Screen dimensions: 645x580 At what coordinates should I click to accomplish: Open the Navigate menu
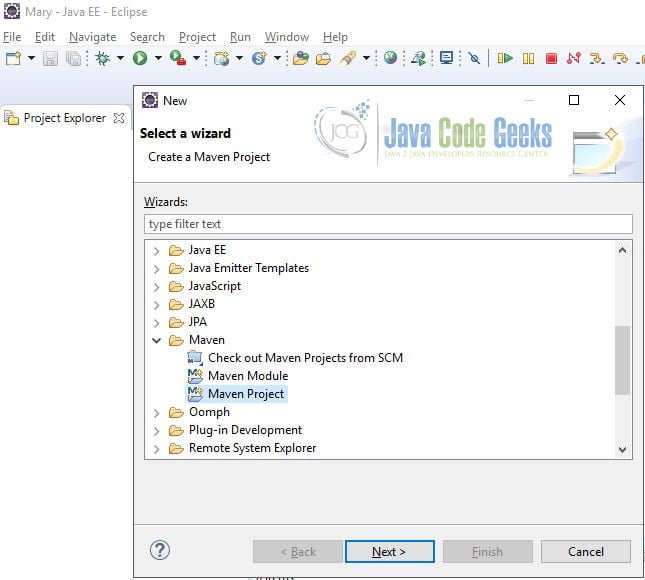click(93, 37)
